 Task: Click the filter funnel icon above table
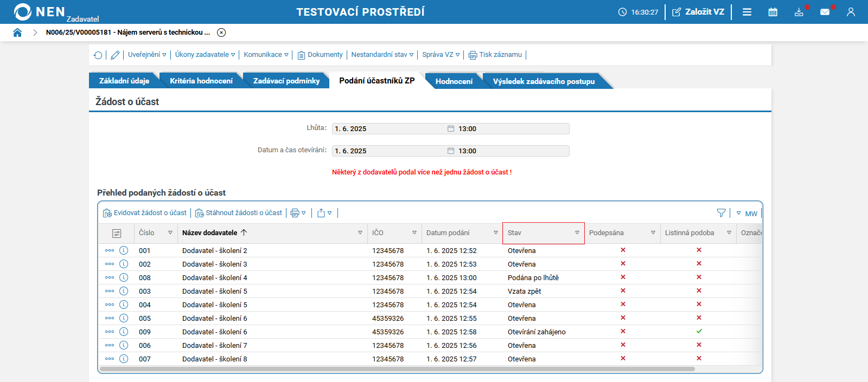[x=721, y=213]
